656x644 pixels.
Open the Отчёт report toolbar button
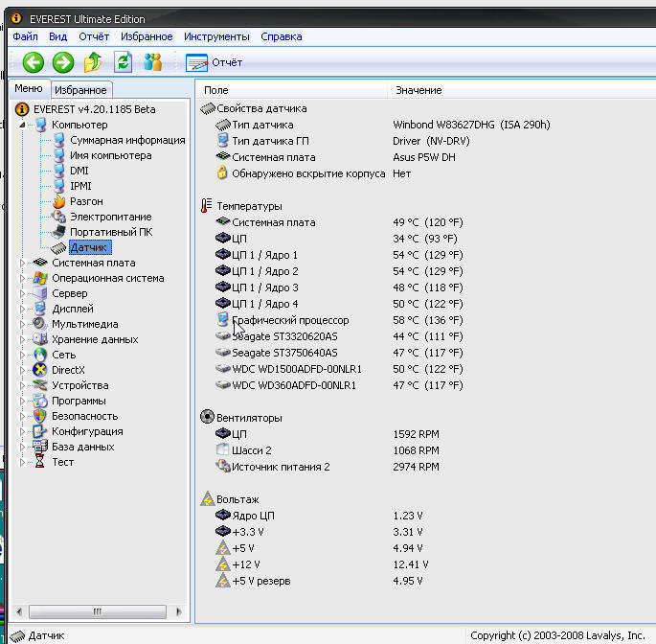(214, 63)
